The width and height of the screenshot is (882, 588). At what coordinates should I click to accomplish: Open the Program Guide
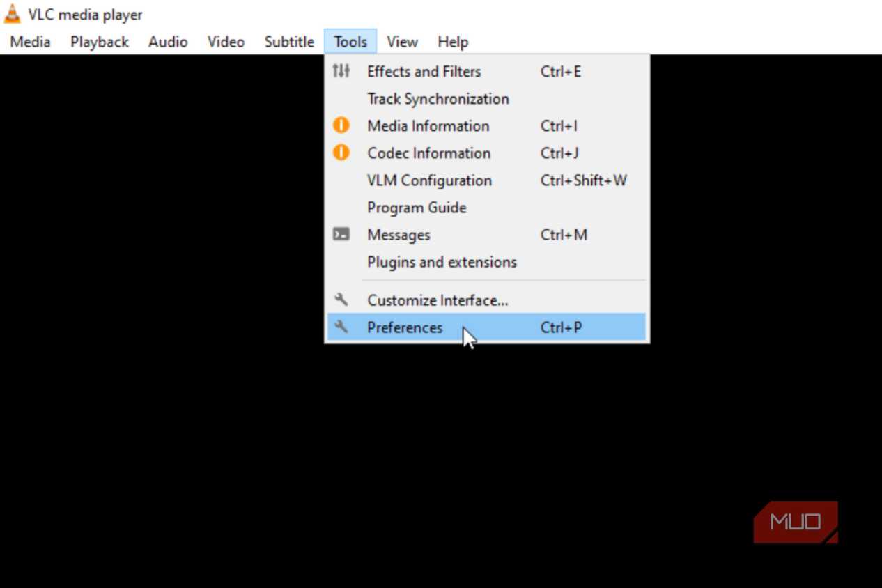coord(486,207)
